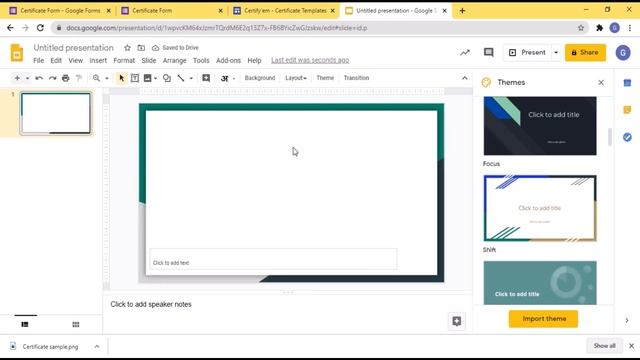Click the Add comment toolbar icon
Viewport: 640px width, 360px height.
[x=206, y=78]
